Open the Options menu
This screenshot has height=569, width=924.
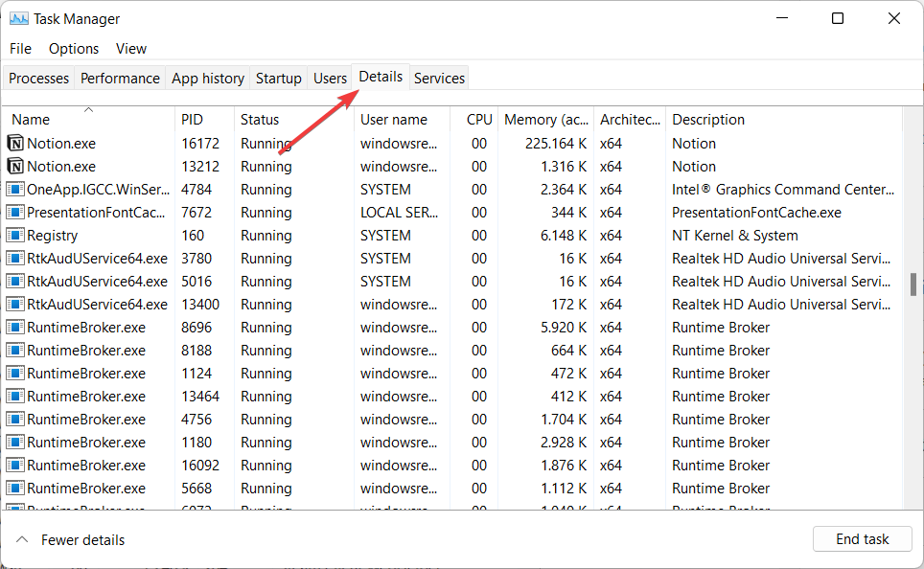pos(74,48)
